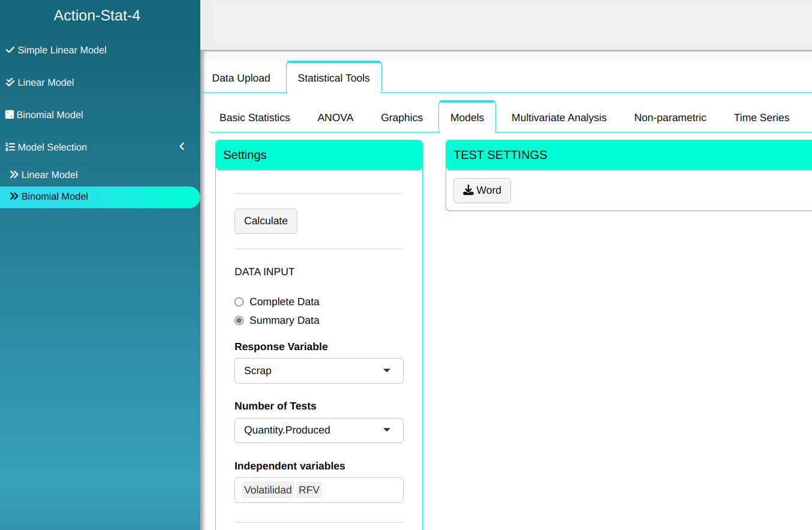Open the Graphics tab
Screen dimensions: 812x530
point(402,118)
